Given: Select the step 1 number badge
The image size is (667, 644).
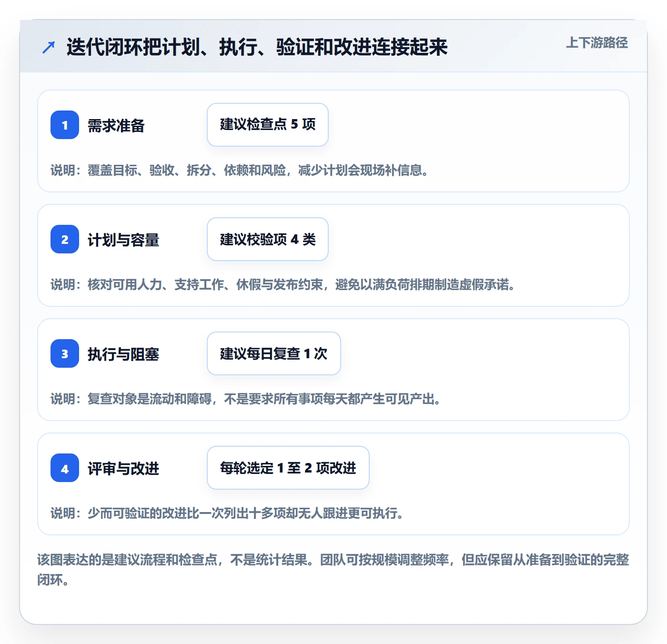Looking at the screenshot, I should [65, 125].
